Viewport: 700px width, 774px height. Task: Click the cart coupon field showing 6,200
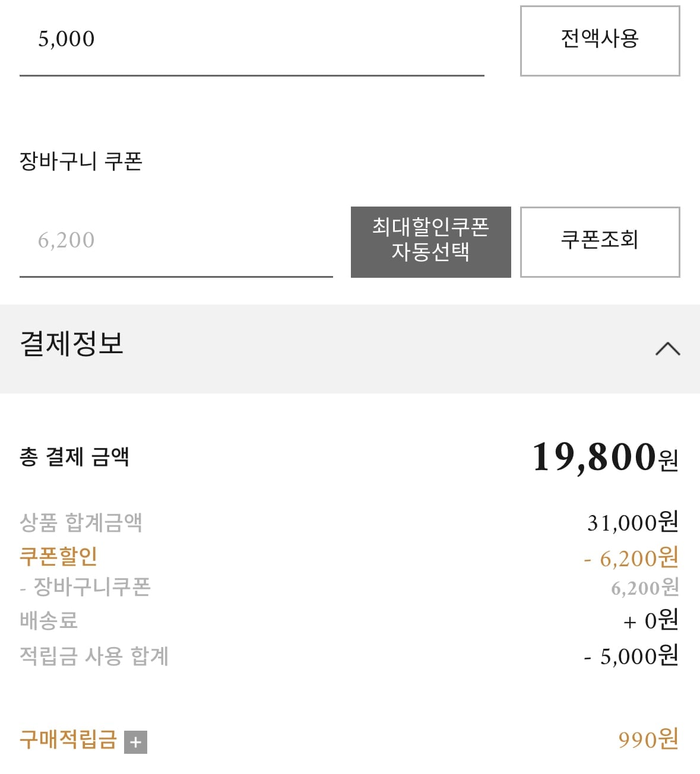click(x=176, y=241)
